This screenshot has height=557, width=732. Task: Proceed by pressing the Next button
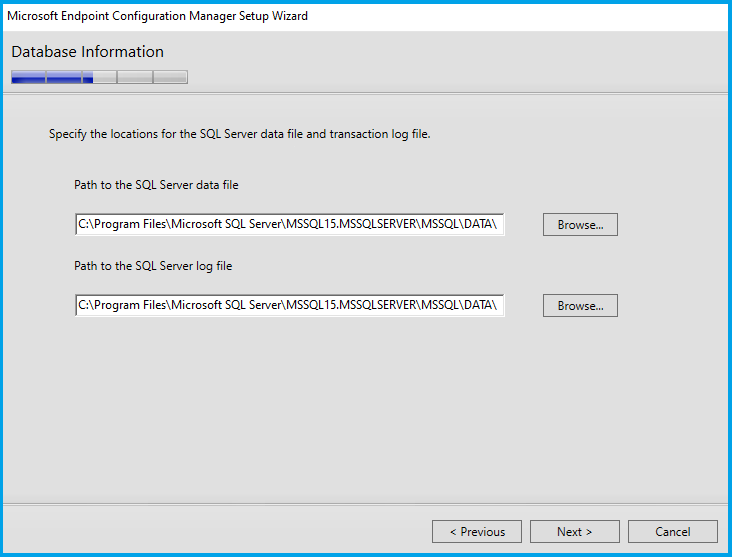click(575, 532)
